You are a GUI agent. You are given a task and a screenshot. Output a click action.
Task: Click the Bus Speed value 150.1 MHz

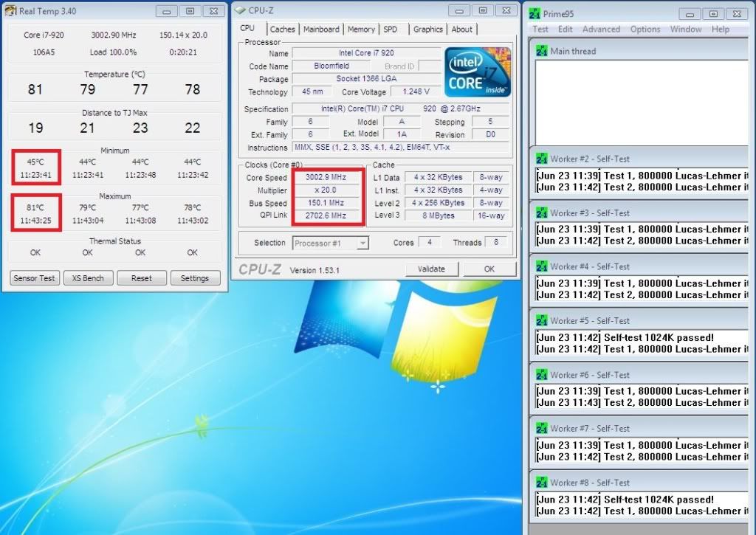(326, 203)
